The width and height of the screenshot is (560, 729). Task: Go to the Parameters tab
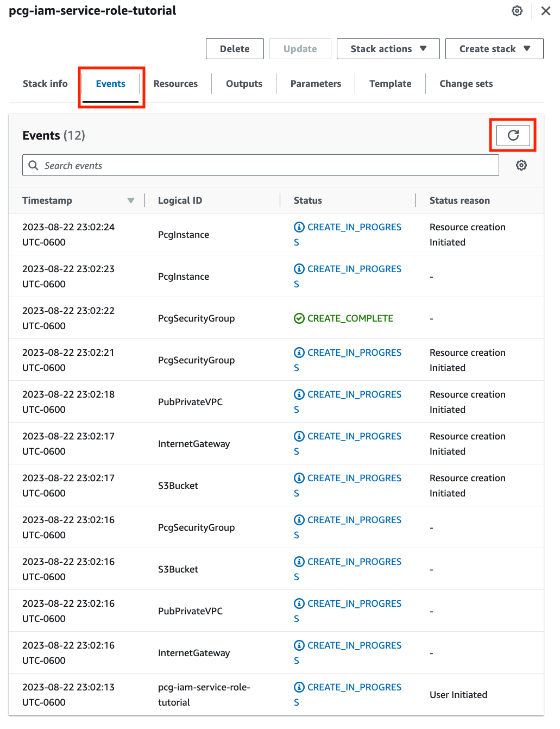point(316,84)
